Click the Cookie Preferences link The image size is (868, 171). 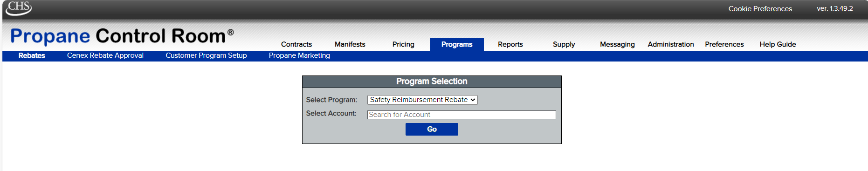pos(760,9)
